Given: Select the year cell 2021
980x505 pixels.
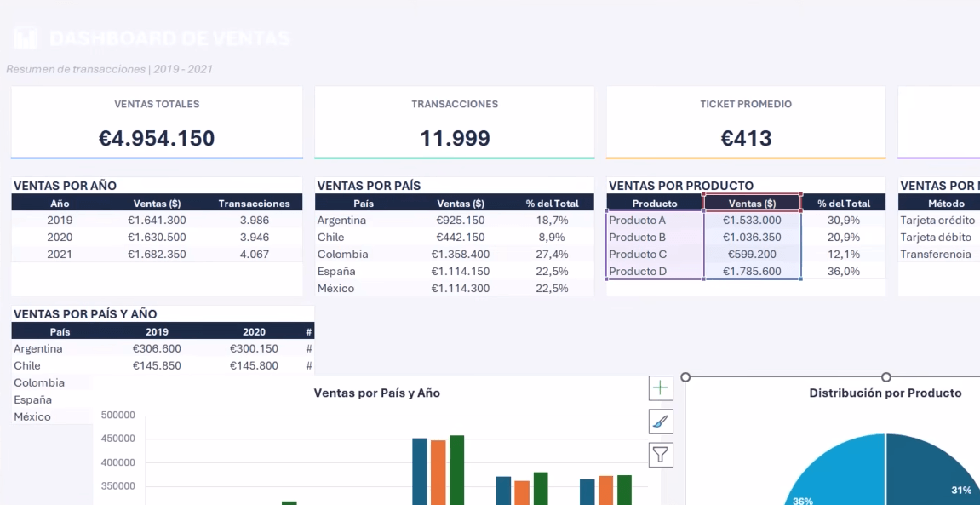Looking at the screenshot, I should click(x=60, y=255).
